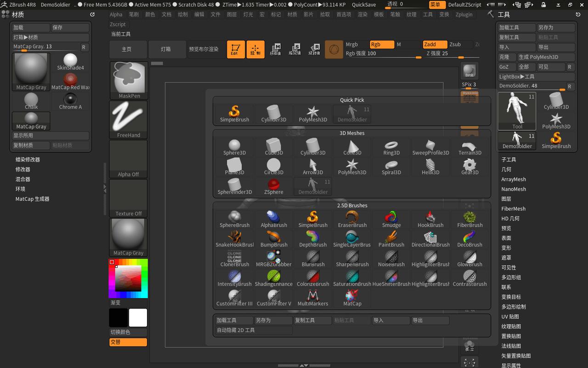Choose the MatCap tool in 2.5D Brushes
The height and width of the screenshot is (368, 588).
click(352, 299)
